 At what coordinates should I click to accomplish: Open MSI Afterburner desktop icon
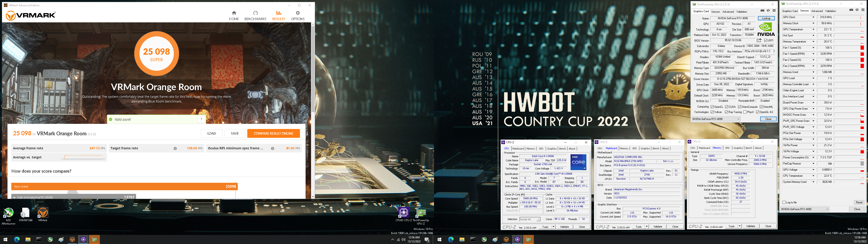(x=8, y=213)
